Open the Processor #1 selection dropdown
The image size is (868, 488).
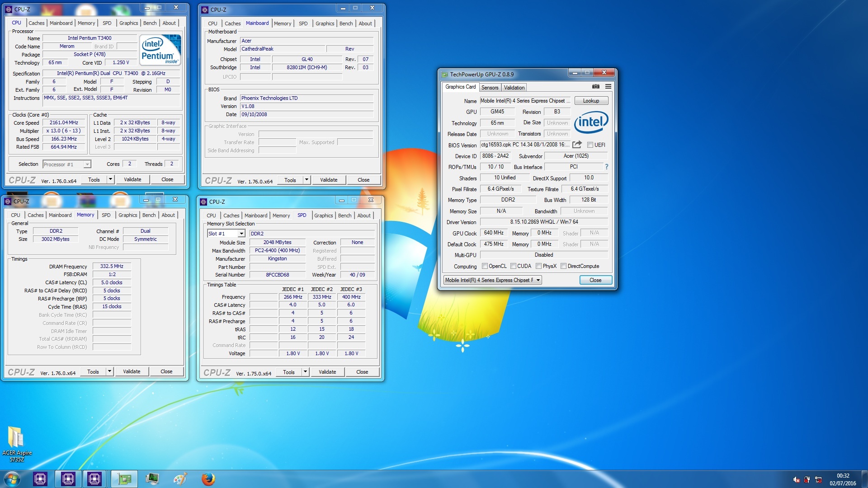point(87,164)
